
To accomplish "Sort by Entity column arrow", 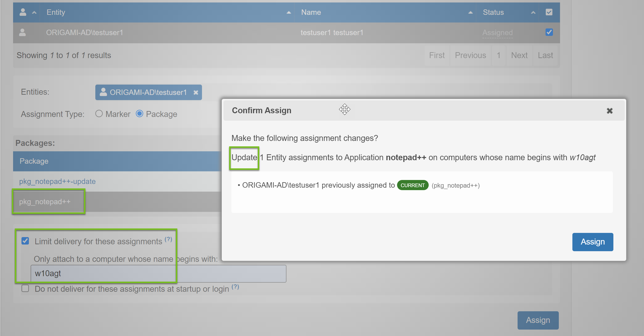I will (288, 13).
